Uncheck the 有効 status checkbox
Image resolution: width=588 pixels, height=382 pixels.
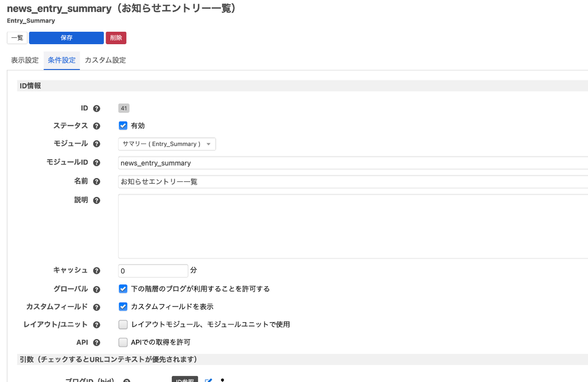click(x=123, y=126)
